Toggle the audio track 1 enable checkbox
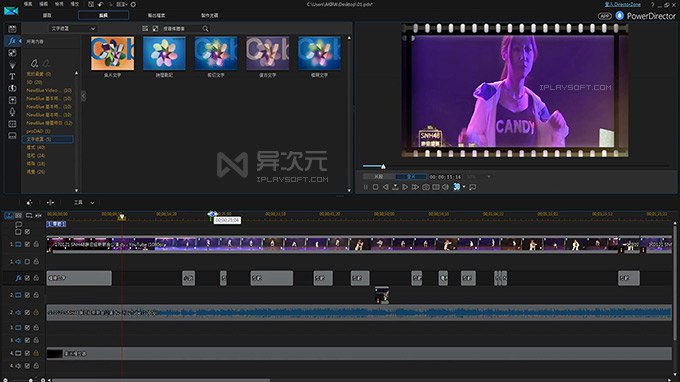Image resolution: width=680 pixels, height=382 pixels. coord(27,262)
